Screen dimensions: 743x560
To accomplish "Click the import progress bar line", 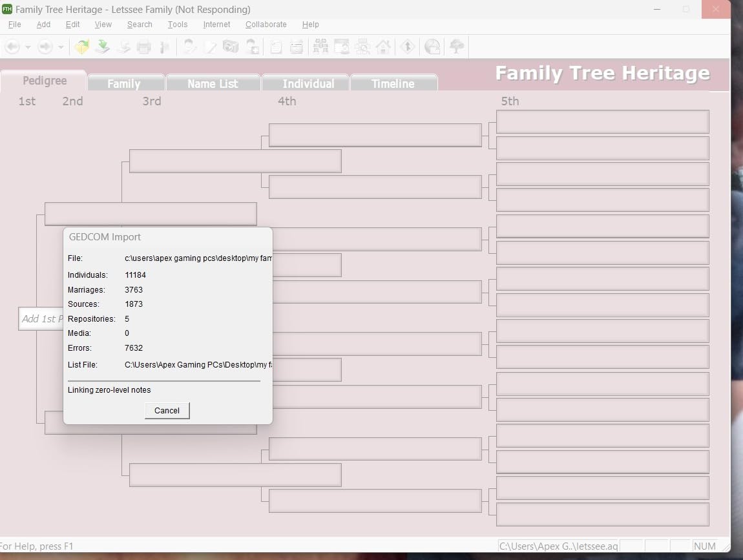I will click(x=164, y=380).
